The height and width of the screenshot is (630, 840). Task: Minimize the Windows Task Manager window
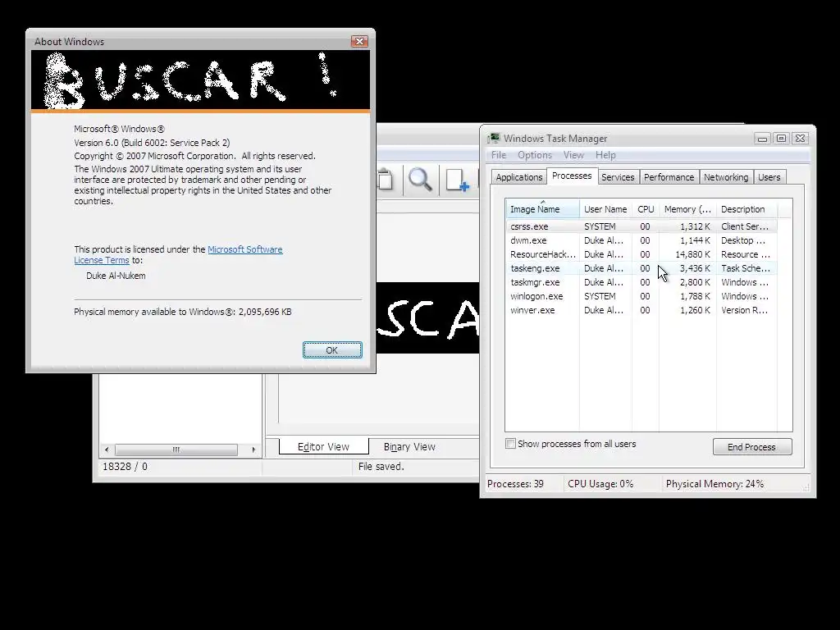pos(762,139)
